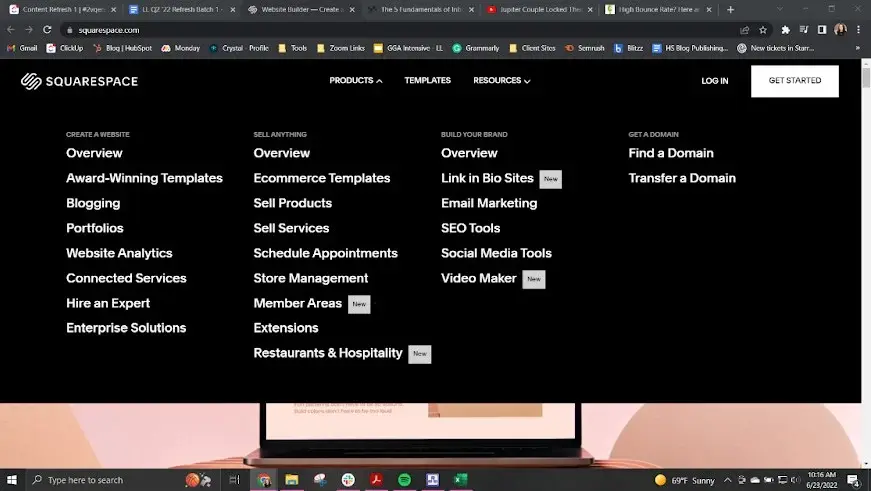Viewport: 871px width, 491px height.
Task: Bookmark this page with star icon
Action: click(x=763, y=30)
